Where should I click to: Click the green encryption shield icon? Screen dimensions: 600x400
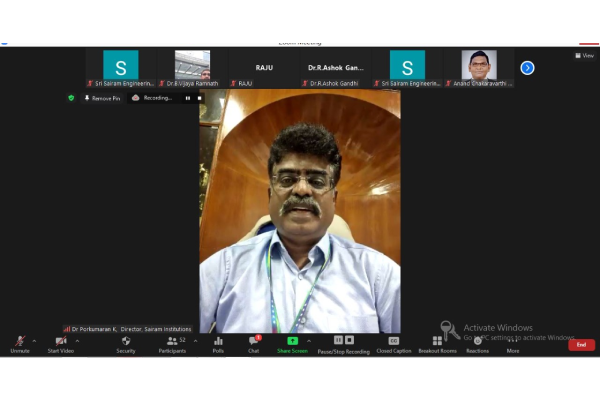pyautogui.click(x=71, y=98)
